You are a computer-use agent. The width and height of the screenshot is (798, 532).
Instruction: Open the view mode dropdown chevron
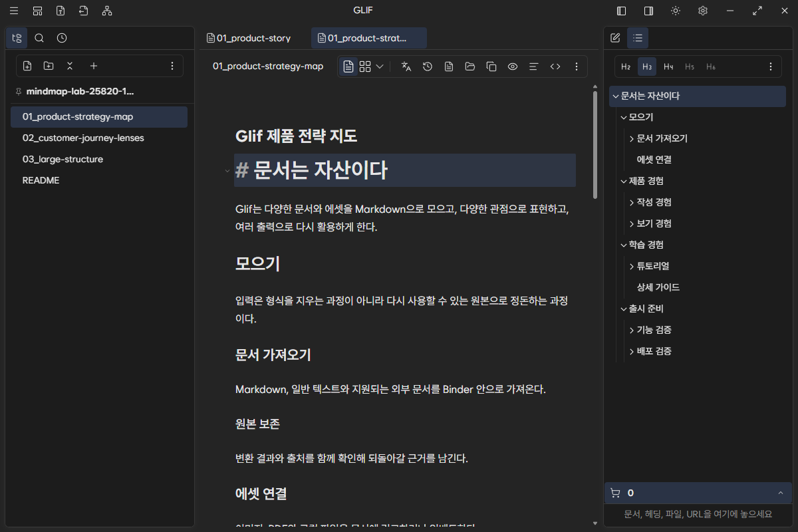(380, 66)
